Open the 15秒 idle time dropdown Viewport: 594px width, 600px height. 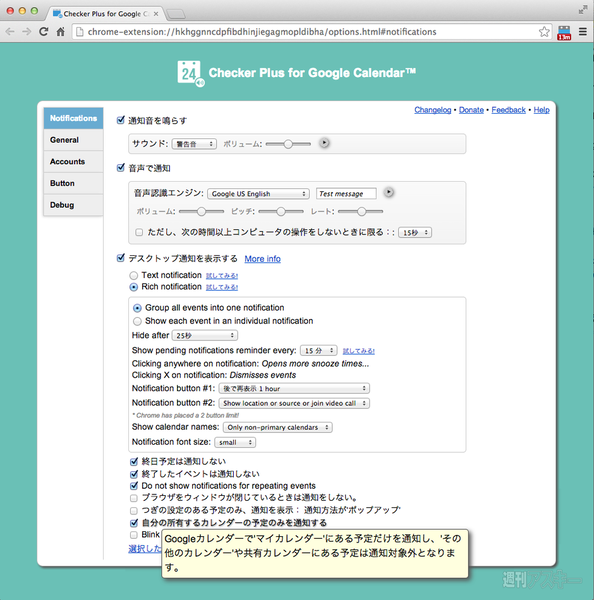(x=415, y=232)
